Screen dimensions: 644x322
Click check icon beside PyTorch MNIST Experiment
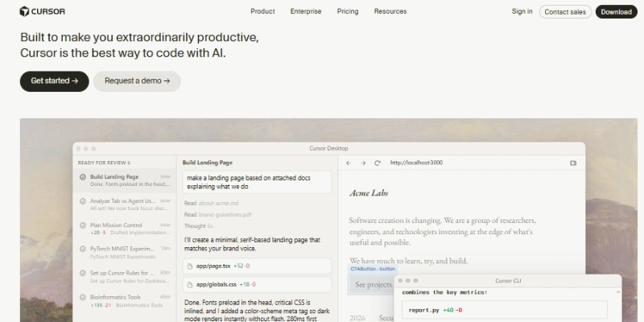coord(83,249)
